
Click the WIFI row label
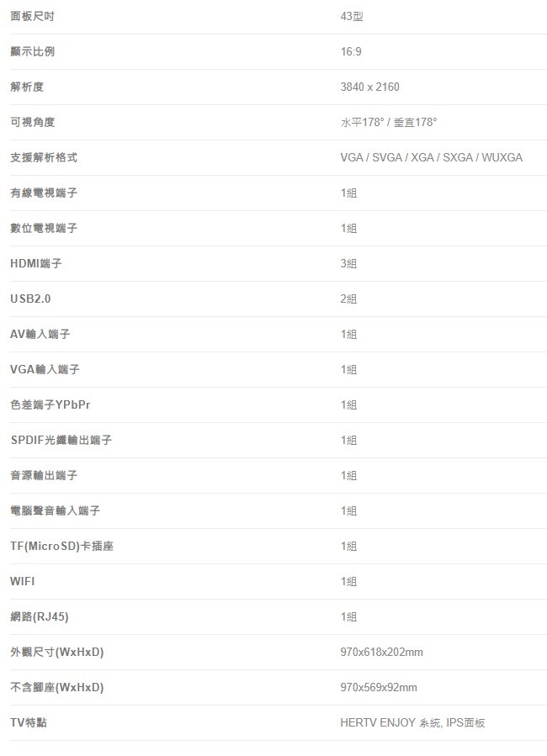point(22,581)
